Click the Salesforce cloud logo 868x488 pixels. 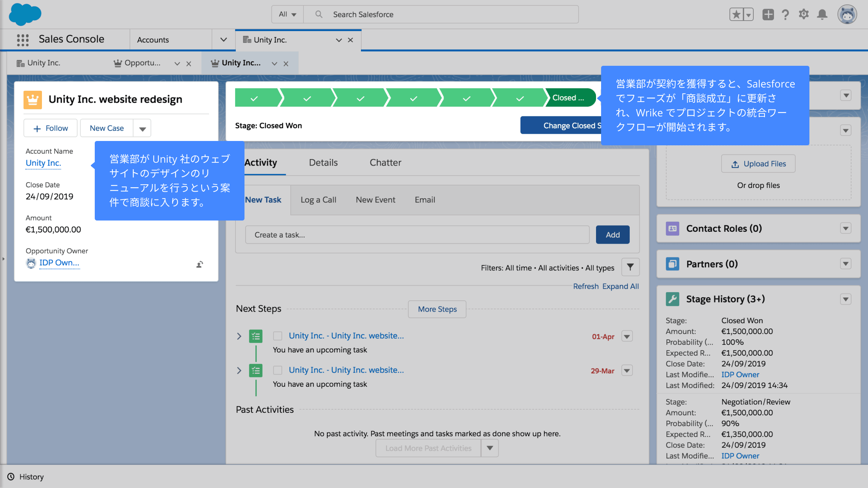(25, 14)
